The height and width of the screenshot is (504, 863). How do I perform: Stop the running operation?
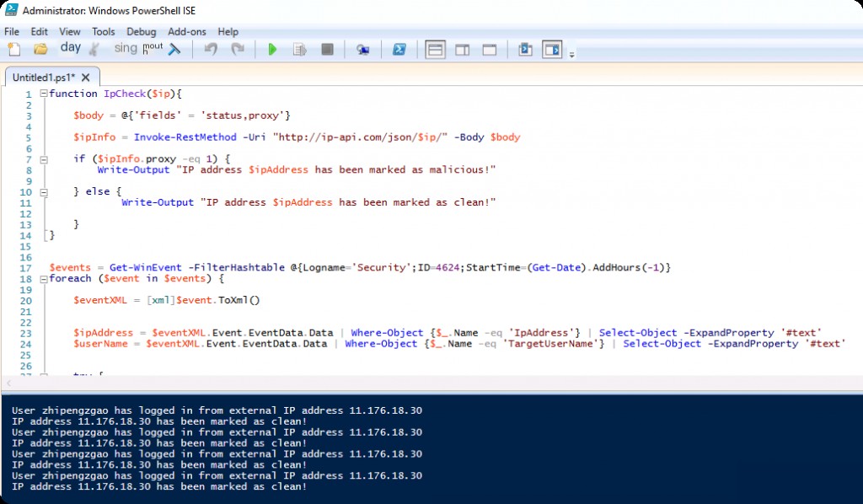[328, 50]
